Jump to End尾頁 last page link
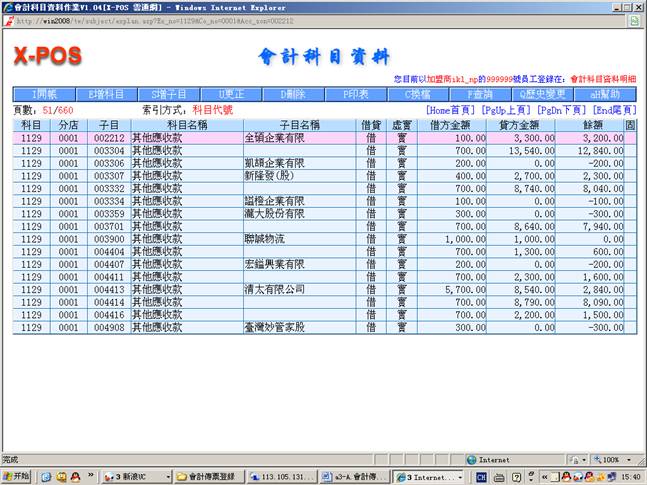 [x=615, y=109]
